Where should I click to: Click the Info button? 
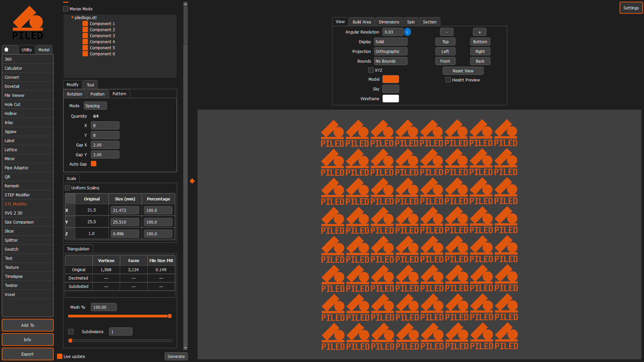pos(28,340)
